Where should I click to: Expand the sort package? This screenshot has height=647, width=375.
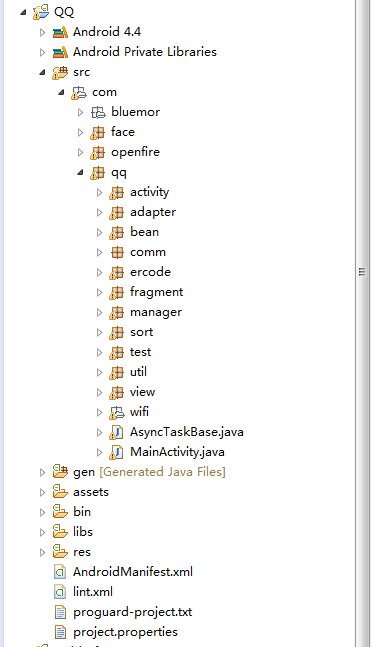pyautogui.click(x=99, y=332)
